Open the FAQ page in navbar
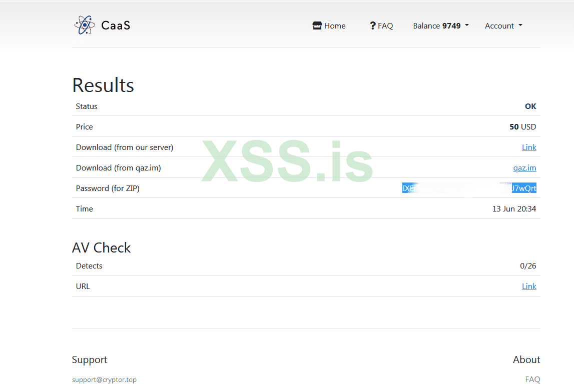The height and width of the screenshot is (392, 574). [381, 25]
